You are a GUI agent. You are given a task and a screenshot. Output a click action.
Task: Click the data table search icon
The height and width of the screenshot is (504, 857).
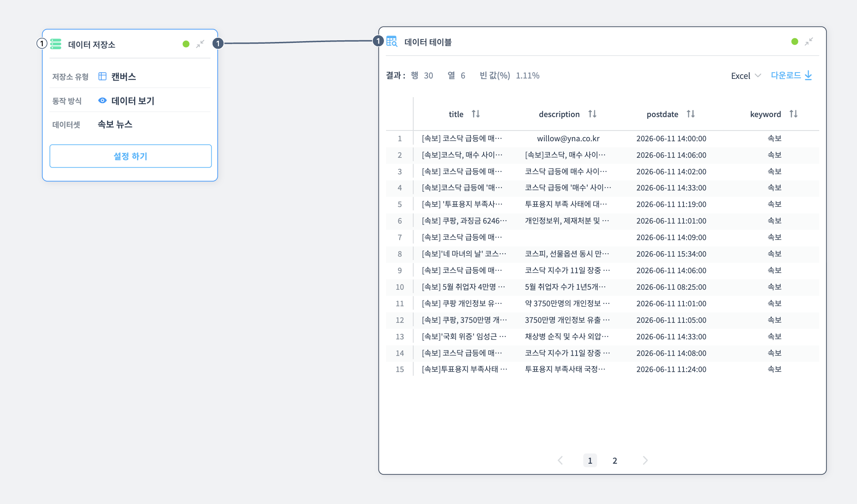click(392, 42)
